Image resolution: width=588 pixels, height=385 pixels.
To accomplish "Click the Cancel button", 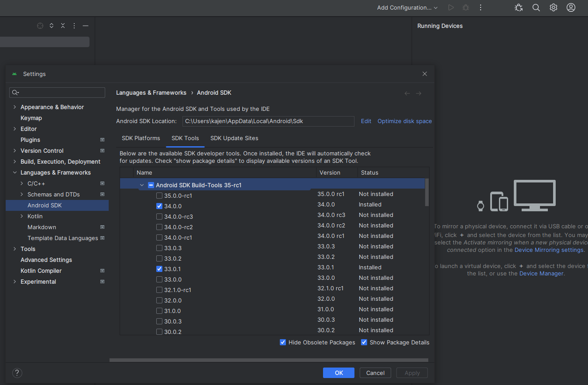I will point(375,373).
